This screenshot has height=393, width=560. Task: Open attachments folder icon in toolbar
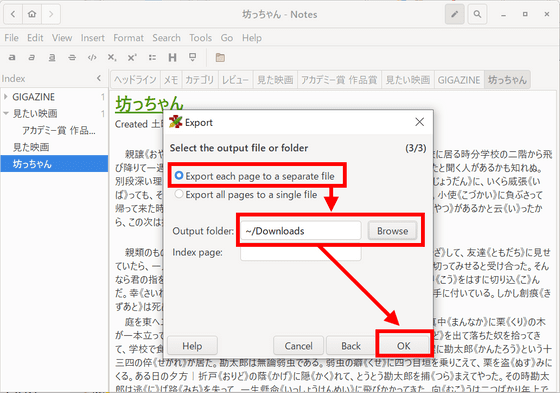point(220,57)
